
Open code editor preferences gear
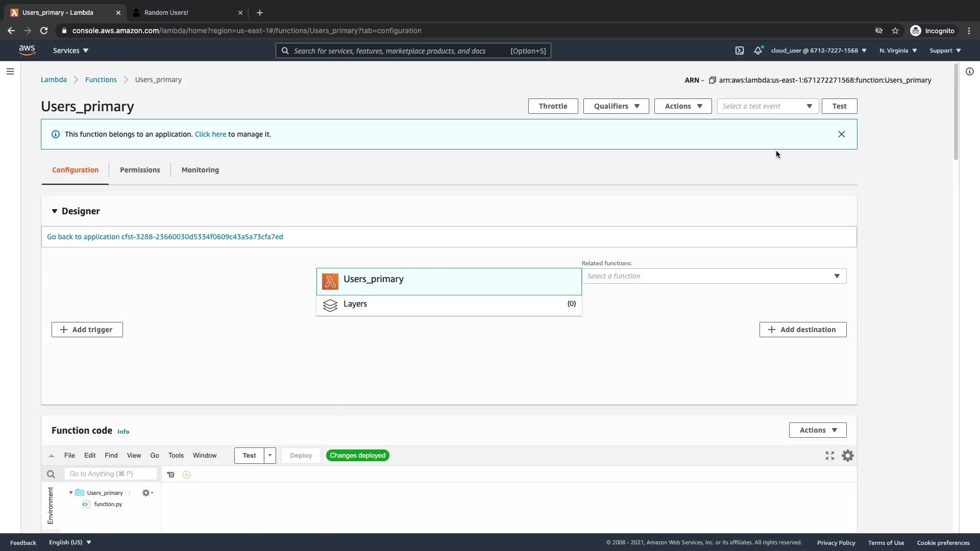coord(847,456)
